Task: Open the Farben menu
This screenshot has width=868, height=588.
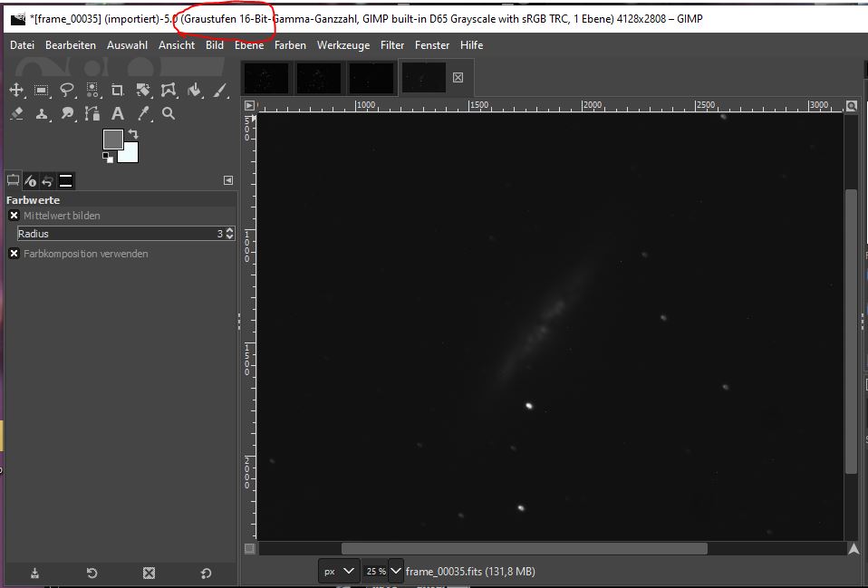Action: tap(290, 45)
